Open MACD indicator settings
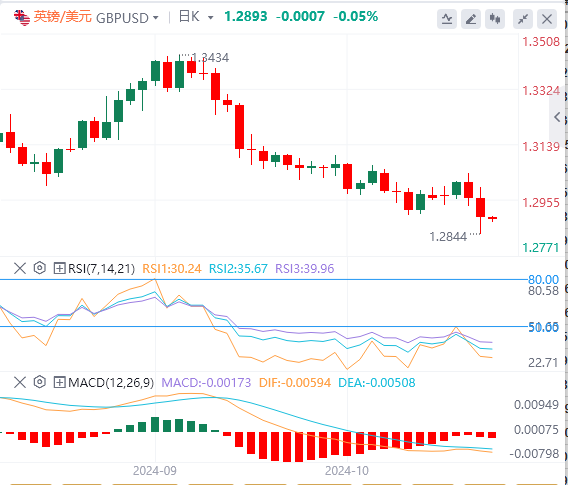 click(39, 382)
